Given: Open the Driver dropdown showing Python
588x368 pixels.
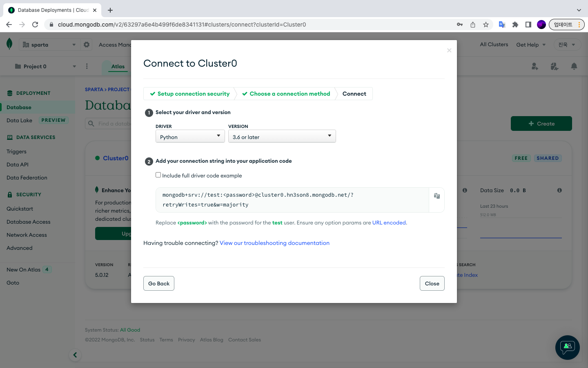Looking at the screenshot, I should (190, 137).
